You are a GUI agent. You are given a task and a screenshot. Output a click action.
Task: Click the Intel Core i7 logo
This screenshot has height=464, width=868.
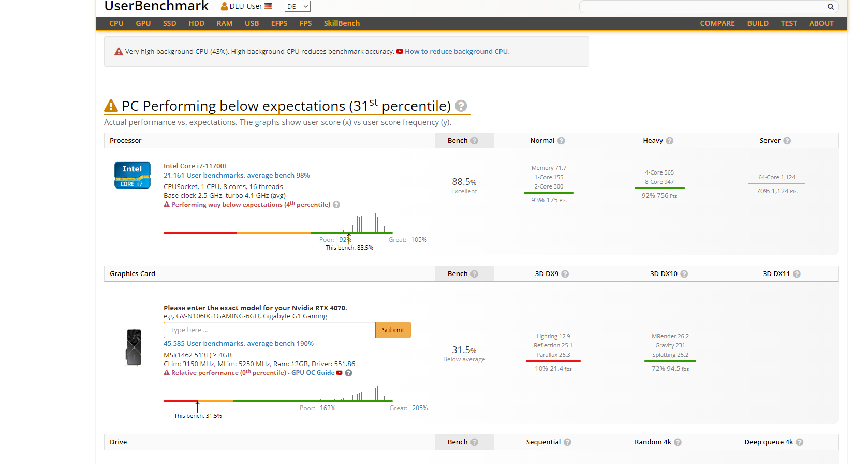tap(133, 175)
